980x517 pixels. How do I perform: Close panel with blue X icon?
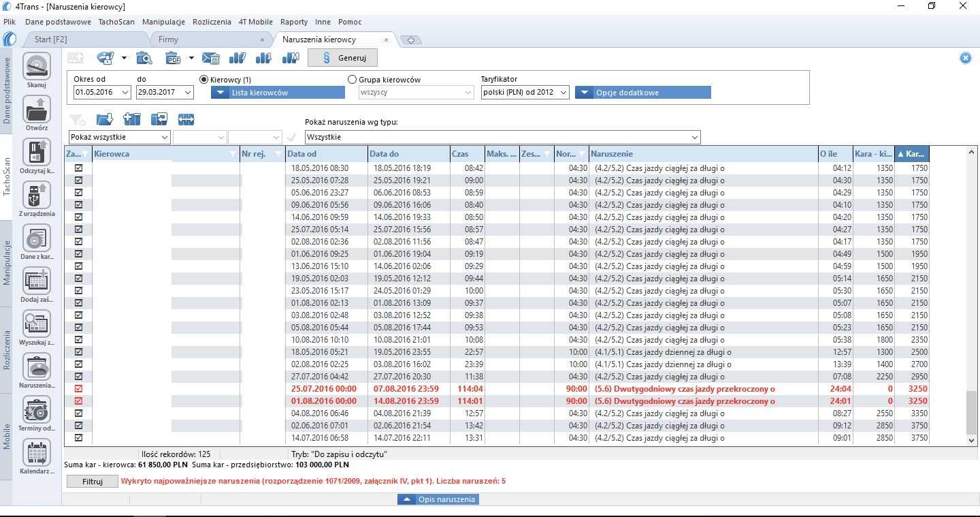pos(965,58)
